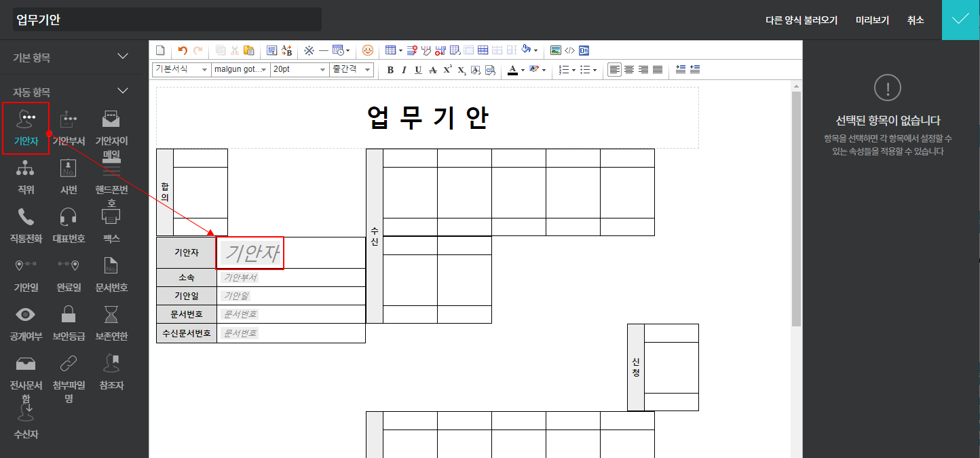
Task: Collapse the 자동 항목 section
Action: (x=123, y=91)
